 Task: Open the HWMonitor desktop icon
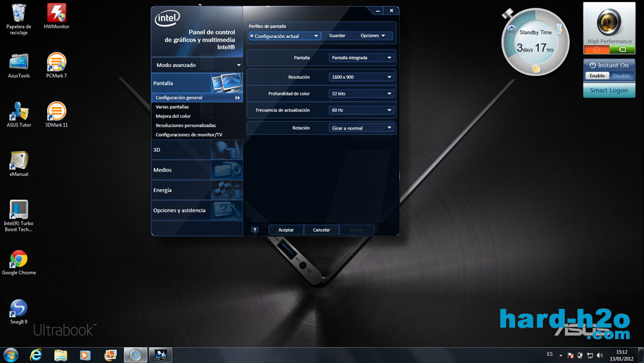pos(56,13)
